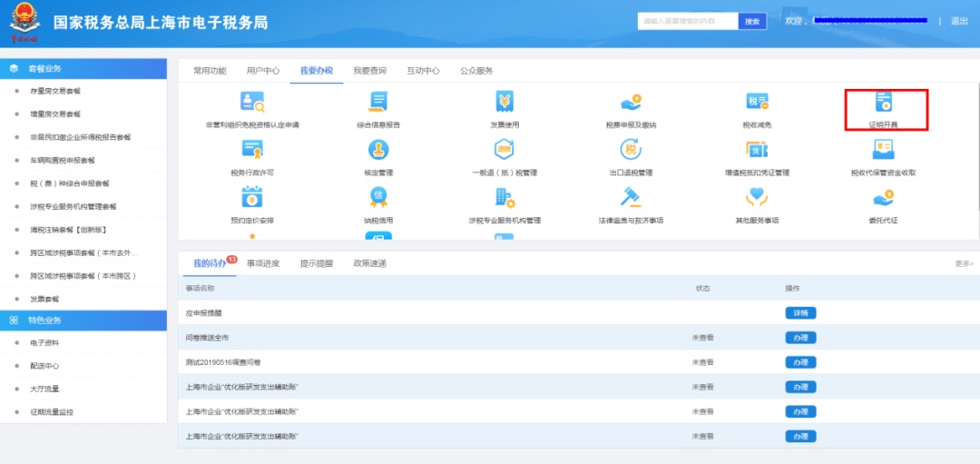The height and width of the screenshot is (464, 980).
Task: Switch to the 我要查询 tab
Action: (369, 71)
